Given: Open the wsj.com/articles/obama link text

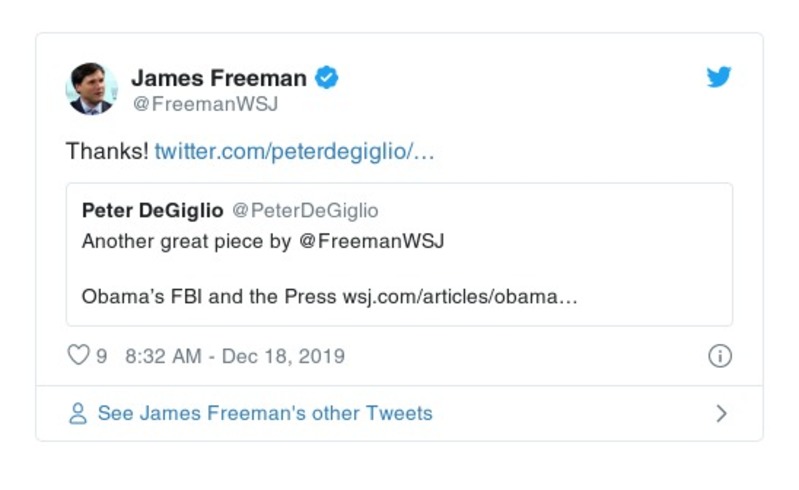Looking at the screenshot, I should [460, 297].
